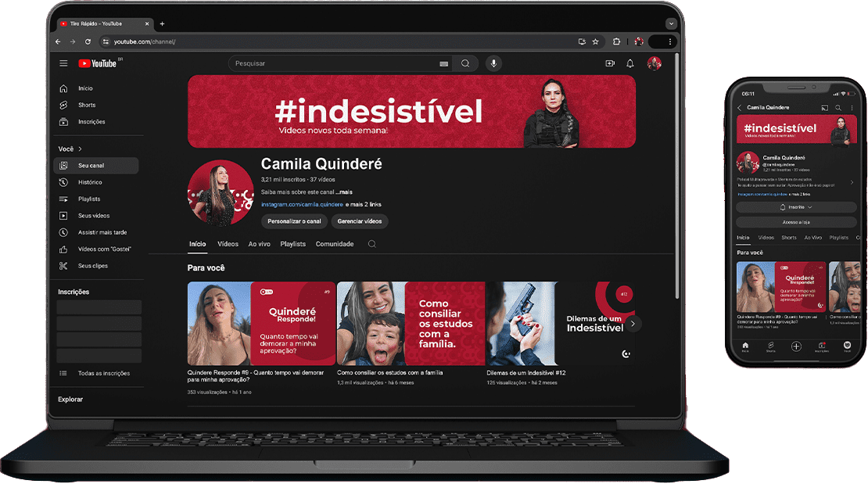The image size is (868, 484).
Task: Open the Create video camera icon
Action: (x=610, y=63)
